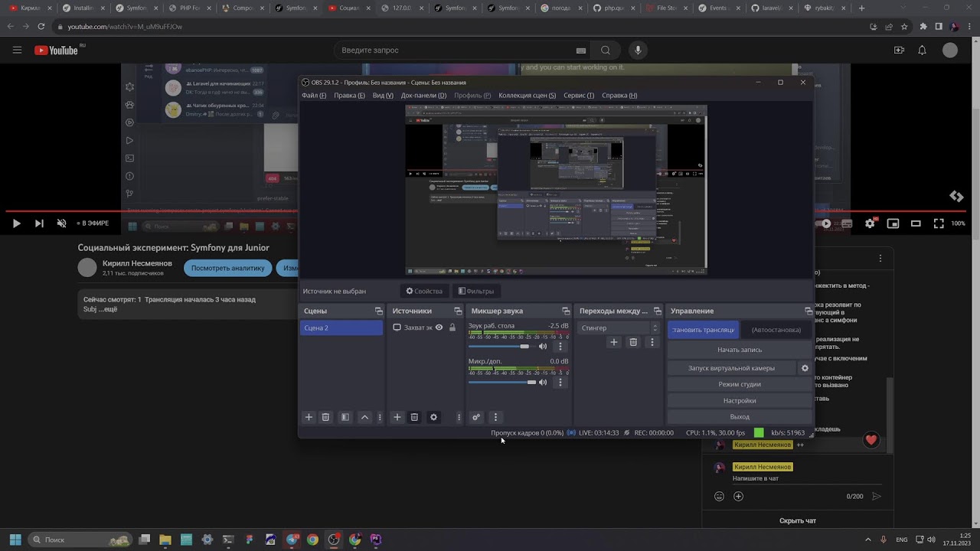
Task: Open OBS Настройки button
Action: [x=740, y=400]
